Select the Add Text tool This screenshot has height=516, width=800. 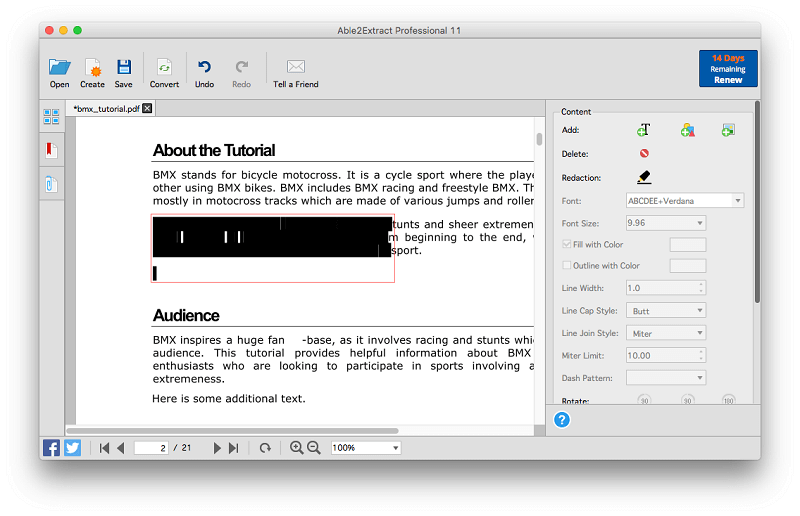coord(644,130)
